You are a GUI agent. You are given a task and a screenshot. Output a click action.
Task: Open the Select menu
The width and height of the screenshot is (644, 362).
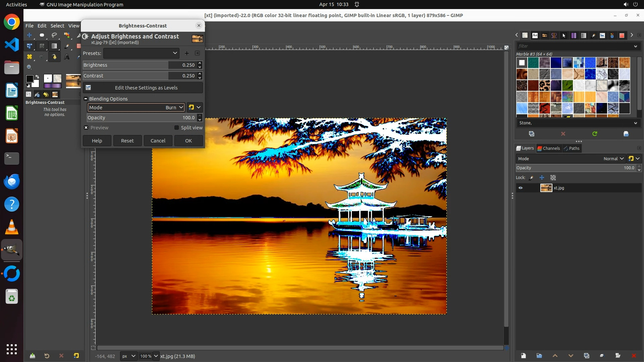[x=57, y=26]
